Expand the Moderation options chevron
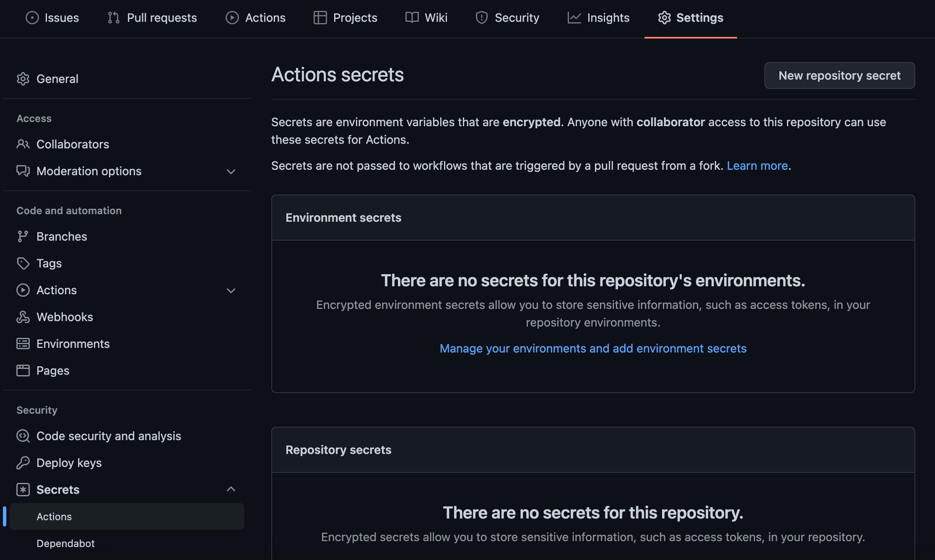935x560 pixels. click(x=231, y=171)
